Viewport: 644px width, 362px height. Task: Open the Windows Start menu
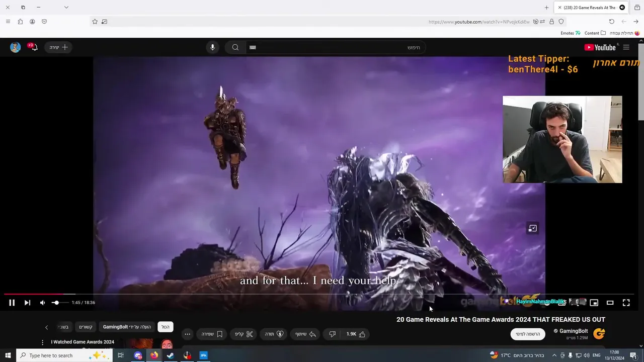coord(8,355)
